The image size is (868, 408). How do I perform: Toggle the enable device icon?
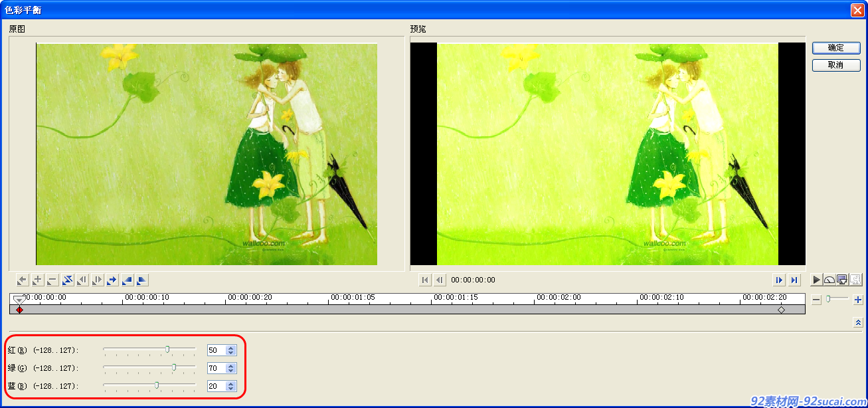(842, 280)
